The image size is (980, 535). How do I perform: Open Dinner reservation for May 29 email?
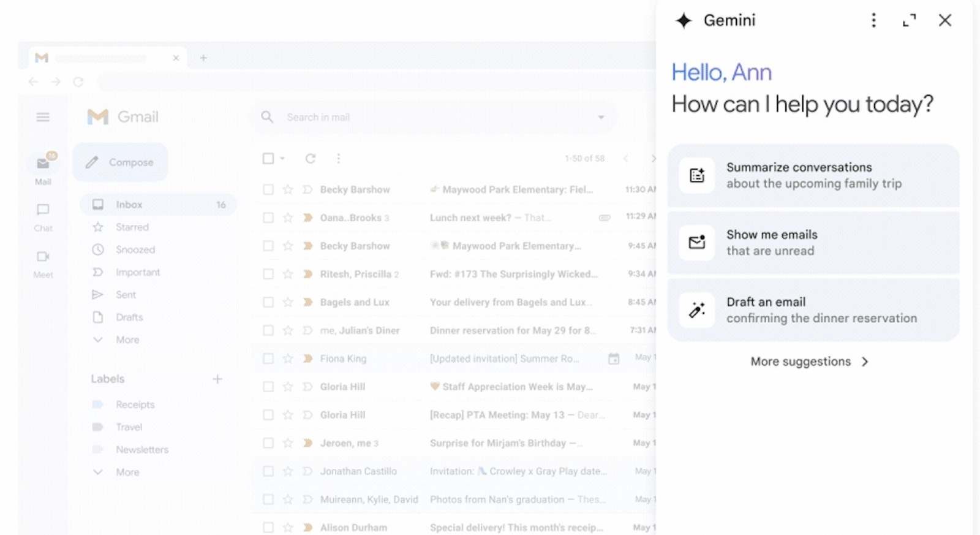click(x=513, y=330)
